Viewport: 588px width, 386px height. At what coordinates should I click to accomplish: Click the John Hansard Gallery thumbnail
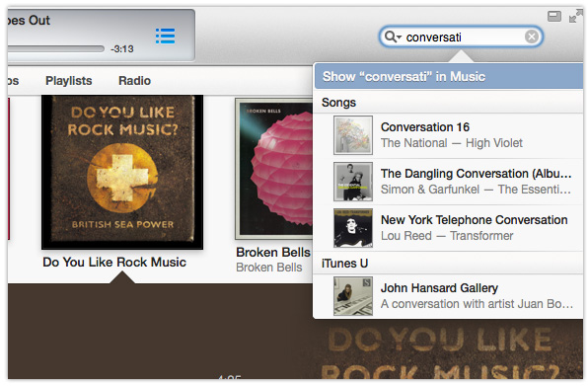coord(353,296)
